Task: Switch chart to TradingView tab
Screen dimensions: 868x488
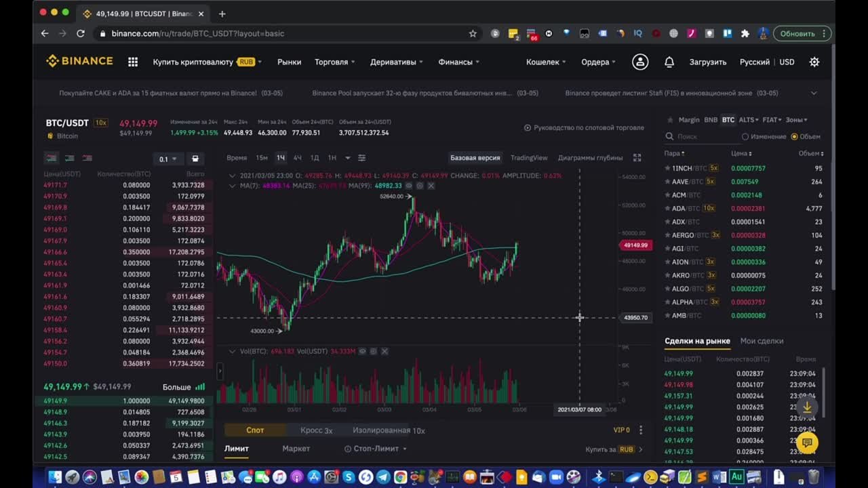Action: pos(529,158)
